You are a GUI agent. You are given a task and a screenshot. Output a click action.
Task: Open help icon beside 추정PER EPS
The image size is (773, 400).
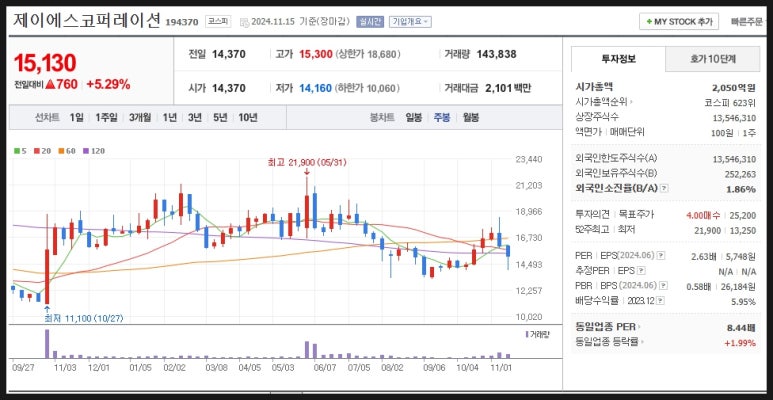click(641, 271)
